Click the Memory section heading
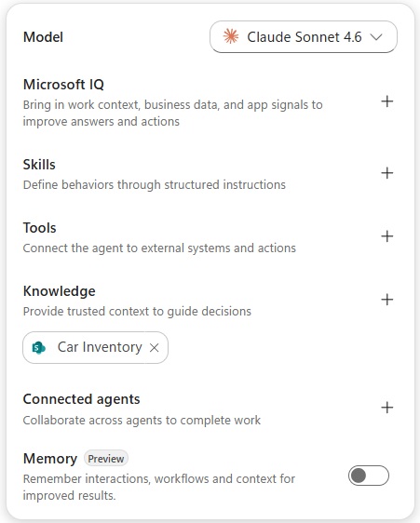 pos(50,459)
